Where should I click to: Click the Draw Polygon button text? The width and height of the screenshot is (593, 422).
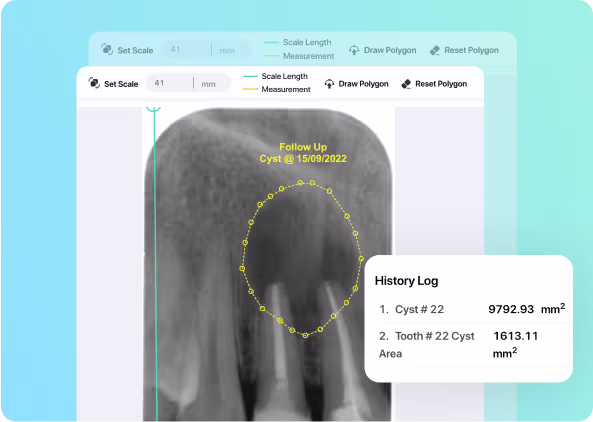pos(363,84)
